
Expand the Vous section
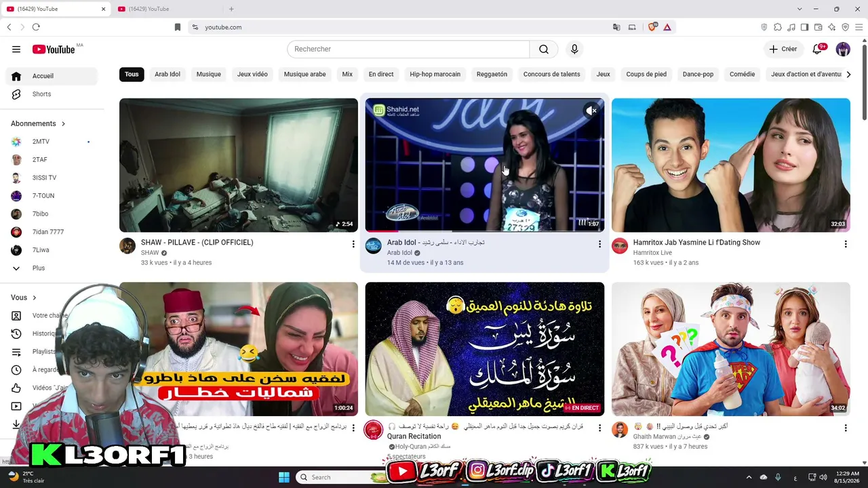[x=24, y=298]
